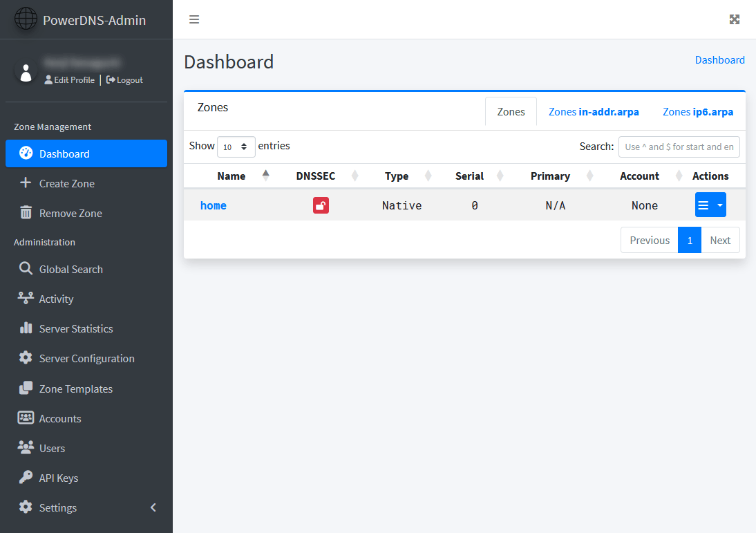View Server Statistics via its bar-chart icon
Screen dimensions: 756x533
click(26, 328)
